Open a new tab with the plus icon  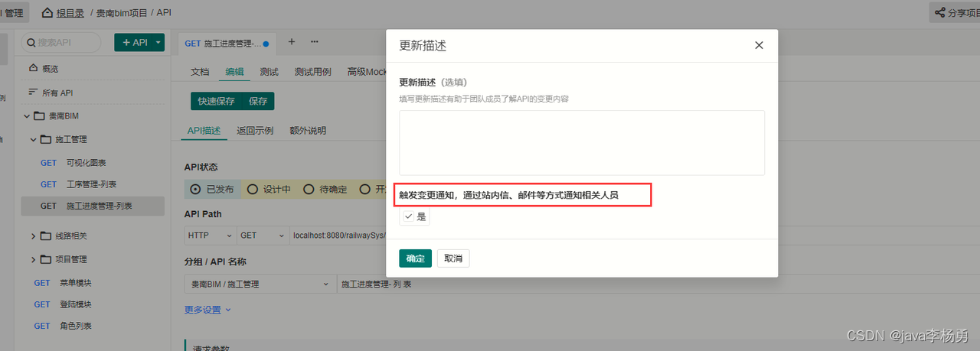(x=291, y=42)
